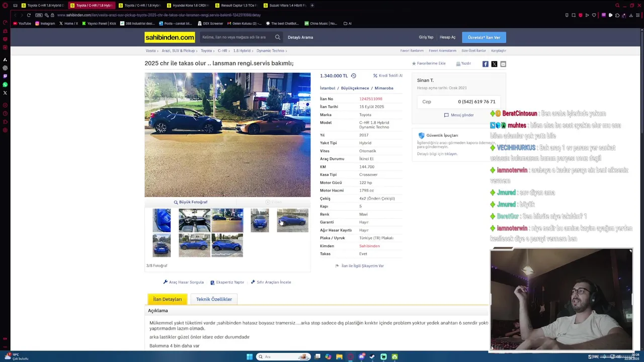Switch to first Toyota C-HR 1.8 Hybrid tab
The width and height of the screenshot is (644, 362).
pos(42,6)
